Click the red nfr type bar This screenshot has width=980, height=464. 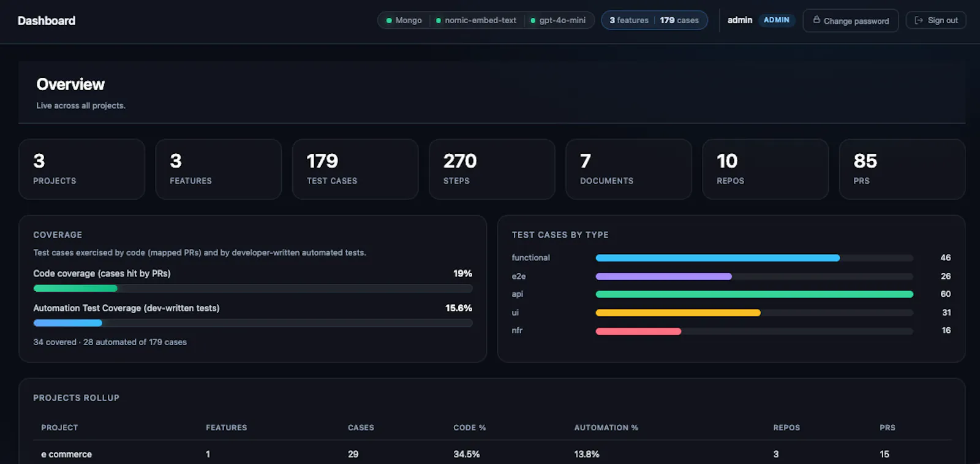(638, 331)
